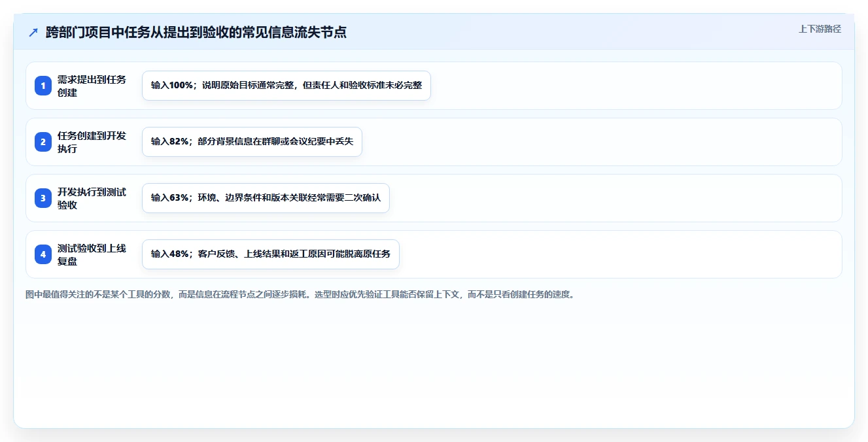Click step number 2 badge
The width and height of the screenshot is (868, 442).
tap(43, 142)
